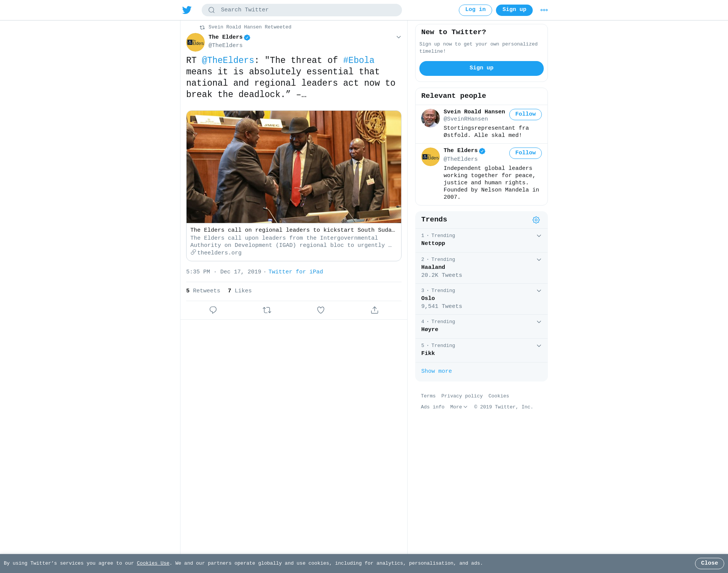
Task: Follow Svein Roald Hansen
Action: coord(526,115)
